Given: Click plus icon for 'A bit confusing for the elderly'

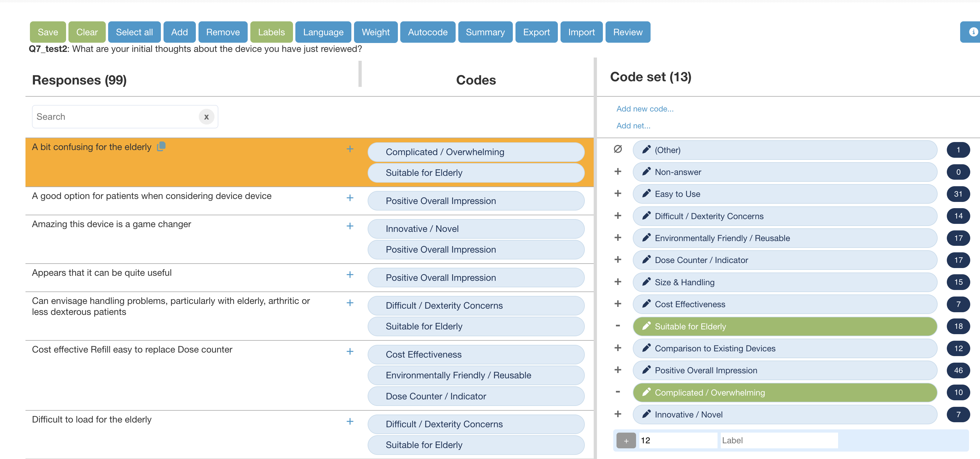Looking at the screenshot, I should pyautogui.click(x=350, y=149).
